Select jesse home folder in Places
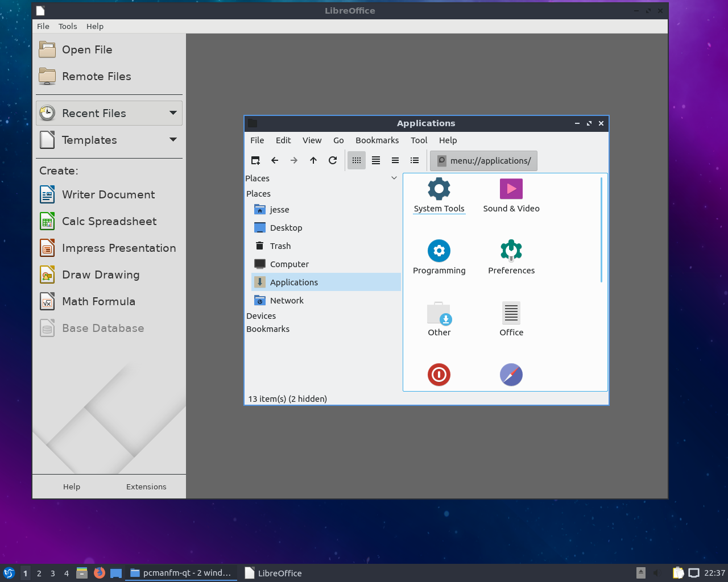Image resolution: width=728 pixels, height=582 pixels. point(326,209)
